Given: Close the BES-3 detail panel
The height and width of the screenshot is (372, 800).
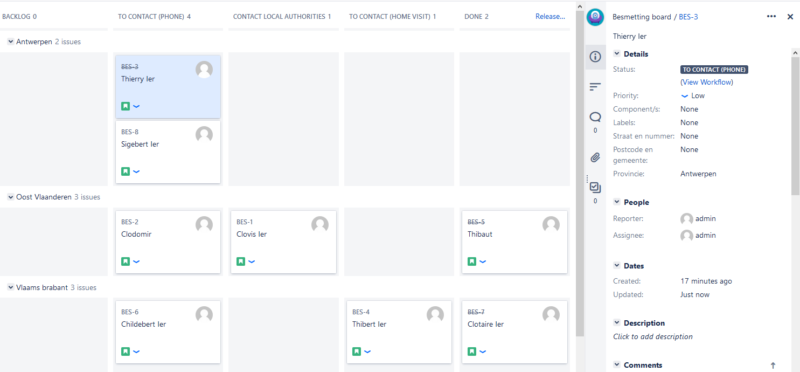Looking at the screenshot, I should point(790,16).
